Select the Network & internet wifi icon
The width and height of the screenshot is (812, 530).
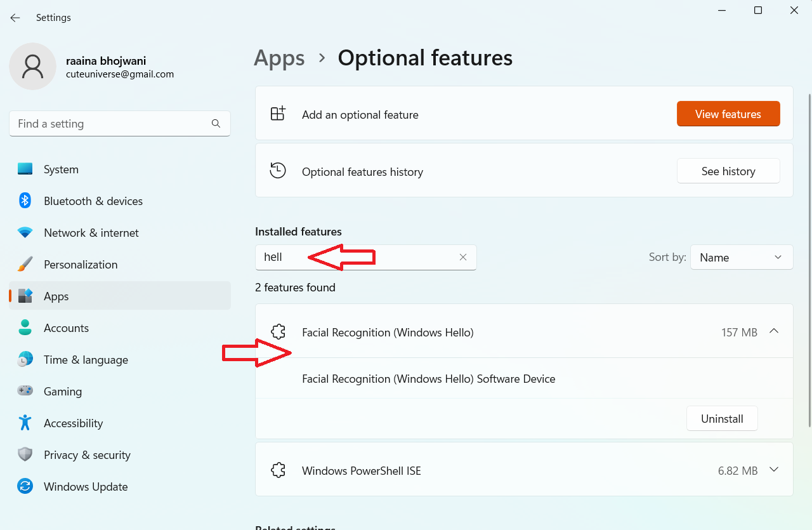click(25, 233)
